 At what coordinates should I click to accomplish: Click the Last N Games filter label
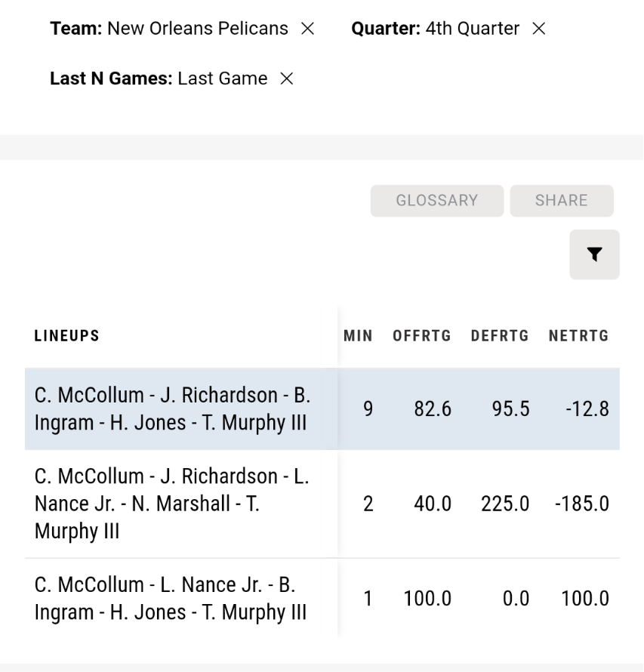tap(111, 79)
